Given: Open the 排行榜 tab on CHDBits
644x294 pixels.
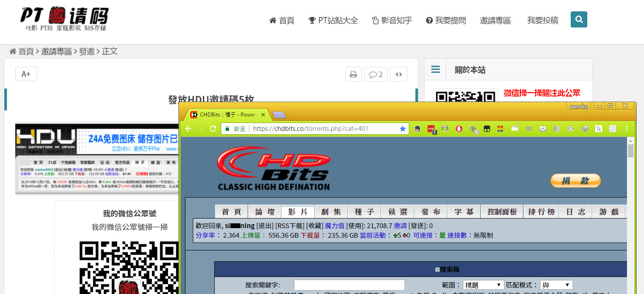Looking at the screenshot, I should point(541,212).
